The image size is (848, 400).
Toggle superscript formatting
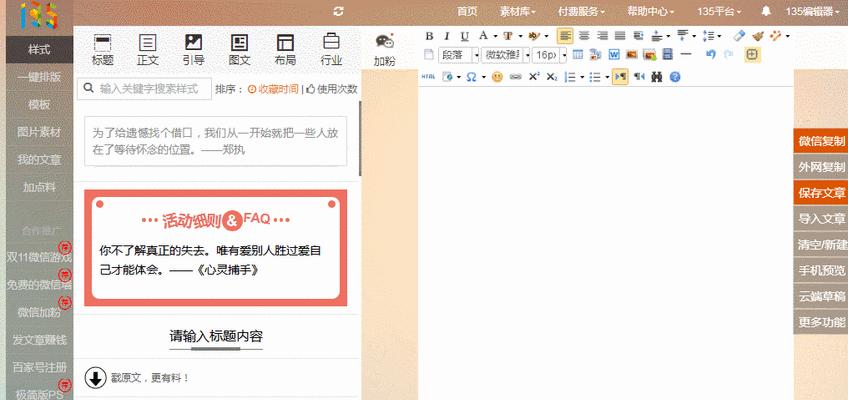coord(534,77)
